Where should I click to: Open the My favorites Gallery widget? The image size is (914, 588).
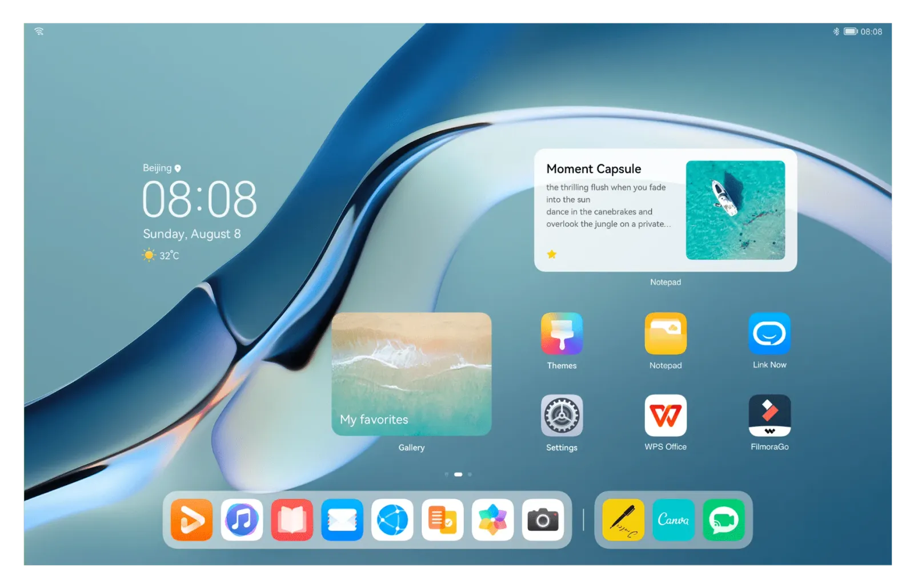click(x=411, y=374)
